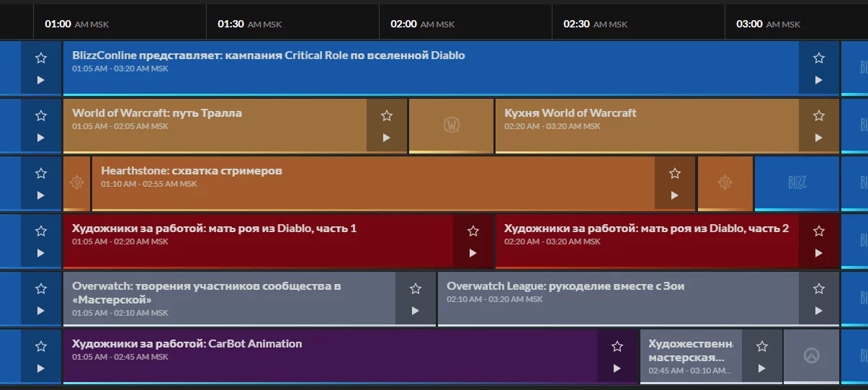Image resolution: width=868 pixels, height=390 pixels.
Task: Play the cut-off block before 'мать роя, часть 1'
Action: [x=41, y=253]
